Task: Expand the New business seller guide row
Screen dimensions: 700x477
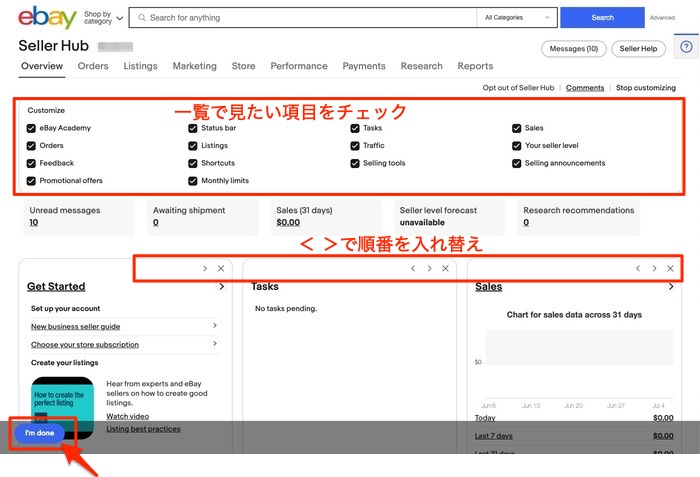Action: click(x=124, y=326)
